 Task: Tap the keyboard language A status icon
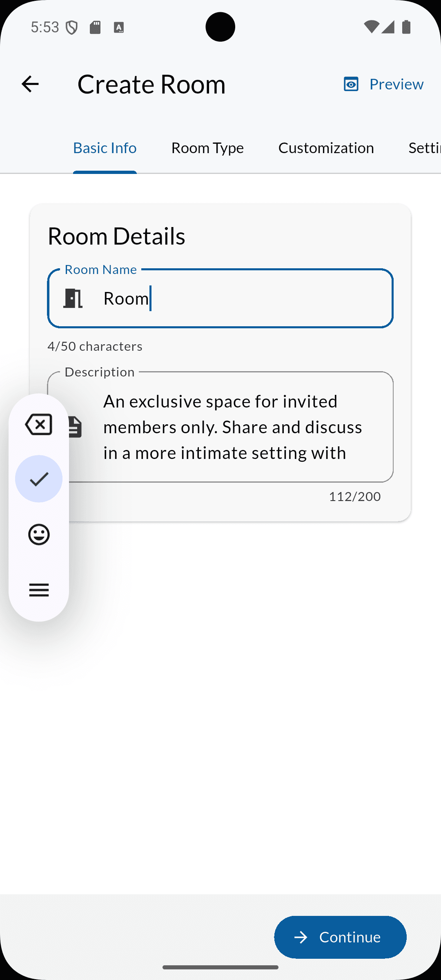coord(119,27)
